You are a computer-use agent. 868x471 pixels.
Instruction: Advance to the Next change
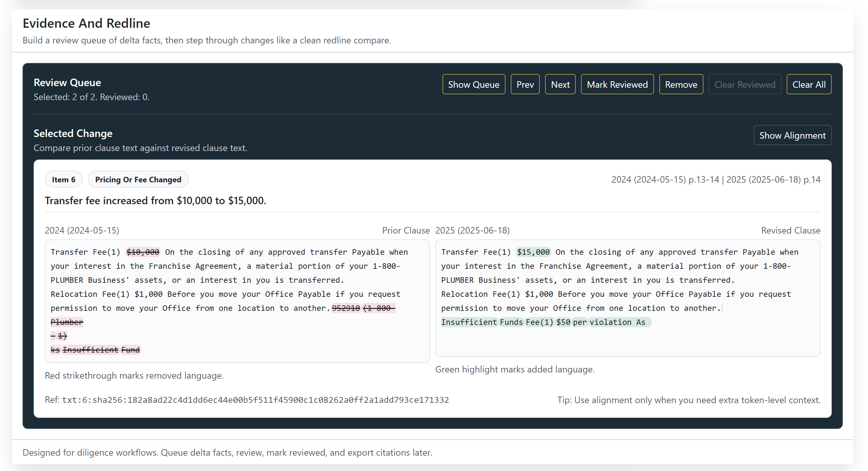click(560, 84)
